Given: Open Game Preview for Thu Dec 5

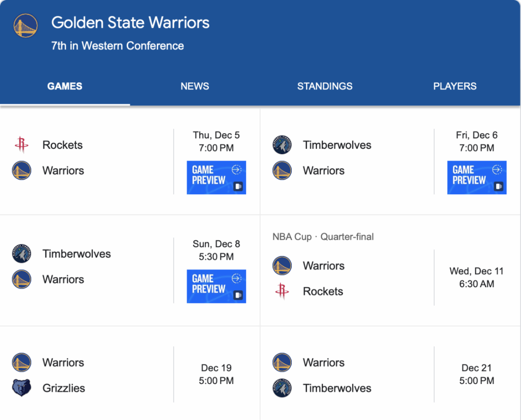Looking at the screenshot, I should coord(216,177).
